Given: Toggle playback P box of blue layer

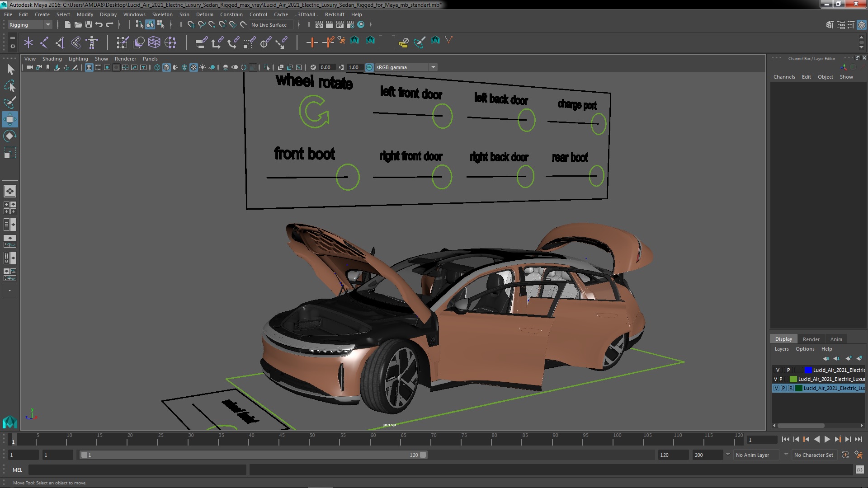Looking at the screenshot, I should tap(788, 370).
